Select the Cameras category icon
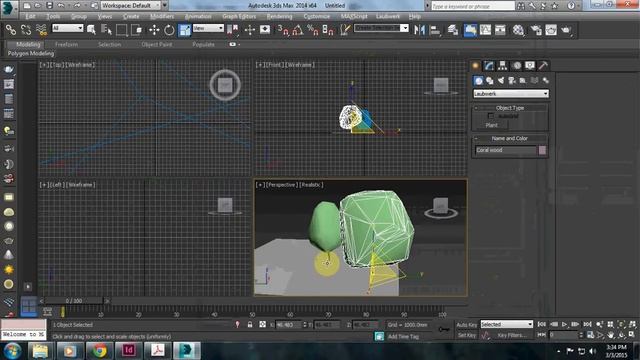This screenshot has width=640, height=360. click(512, 80)
